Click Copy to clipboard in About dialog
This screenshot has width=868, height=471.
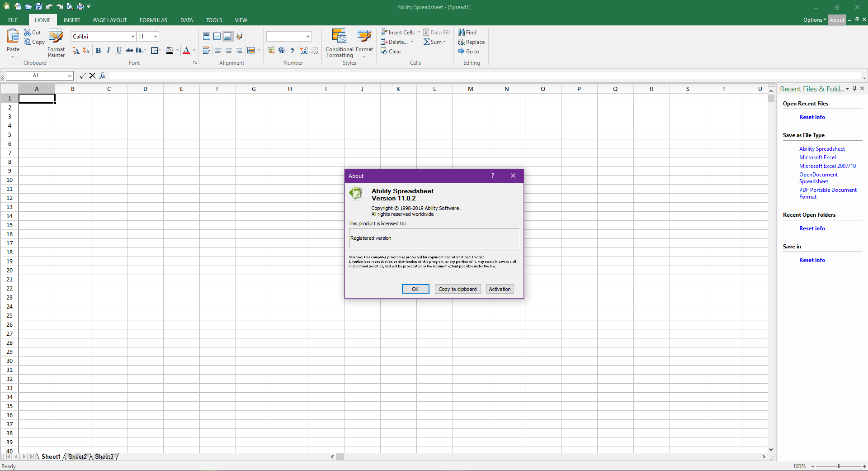pyautogui.click(x=458, y=289)
